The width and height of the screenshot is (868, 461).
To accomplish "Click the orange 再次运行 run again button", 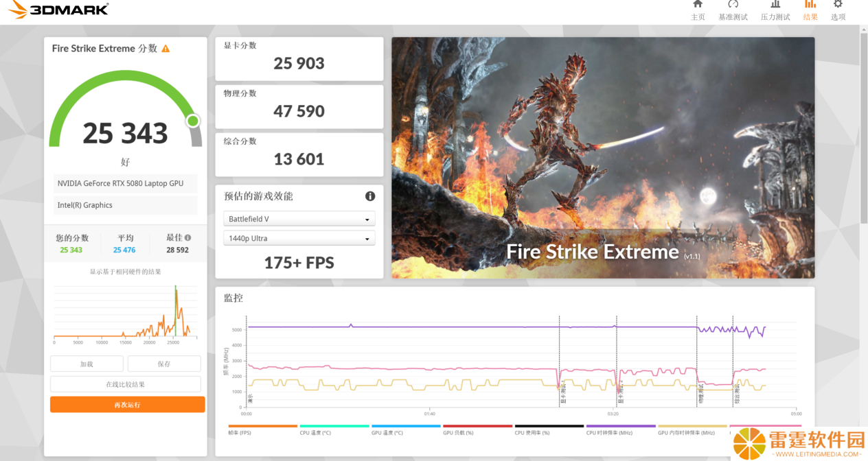I will coord(128,405).
